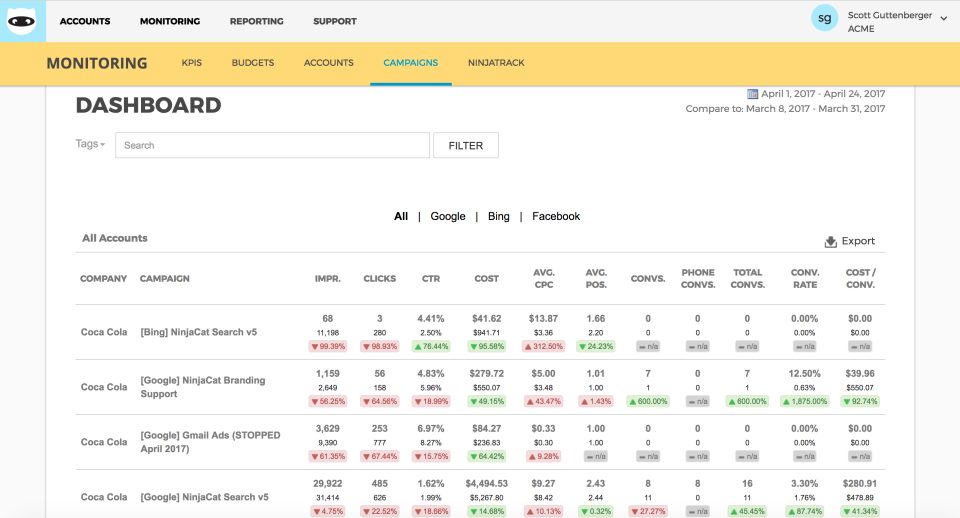Sort by the Company column header

(x=103, y=279)
